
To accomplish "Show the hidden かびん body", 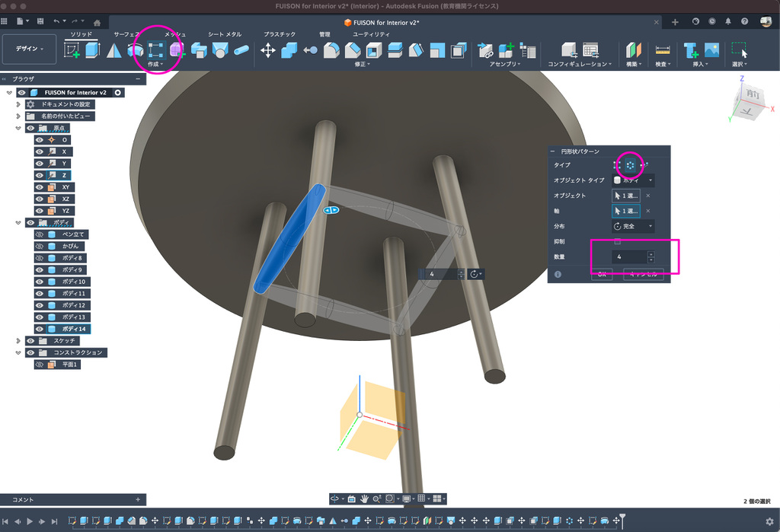I will pos(39,246).
